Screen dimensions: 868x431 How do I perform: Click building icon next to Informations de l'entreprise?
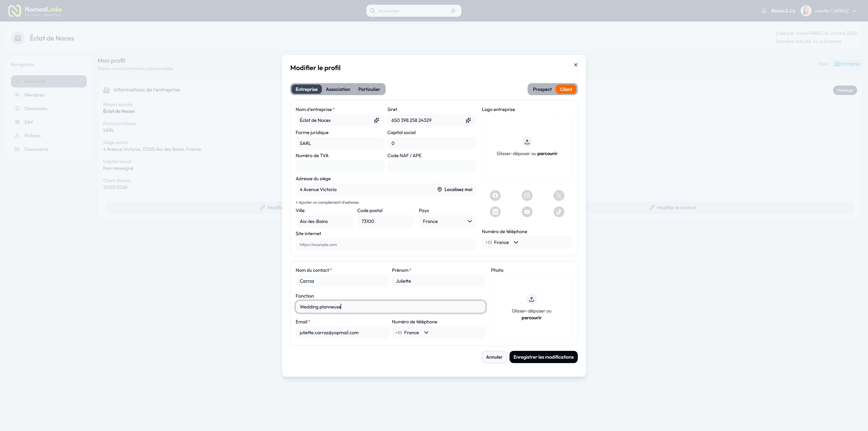[x=106, y=90]
